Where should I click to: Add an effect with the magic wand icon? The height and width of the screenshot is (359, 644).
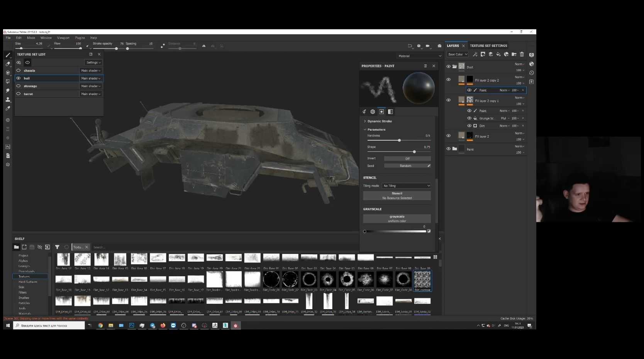click(475, 54)
